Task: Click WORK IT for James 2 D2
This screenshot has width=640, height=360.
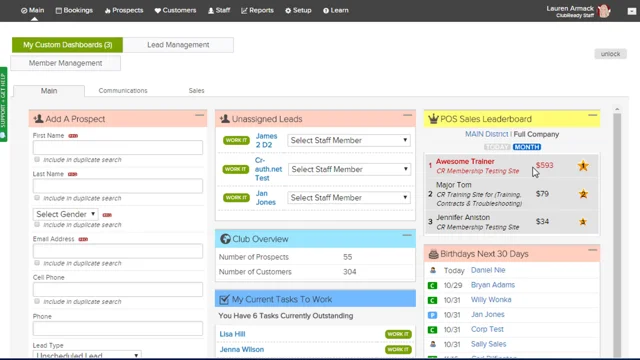Action: pos(236,140)
